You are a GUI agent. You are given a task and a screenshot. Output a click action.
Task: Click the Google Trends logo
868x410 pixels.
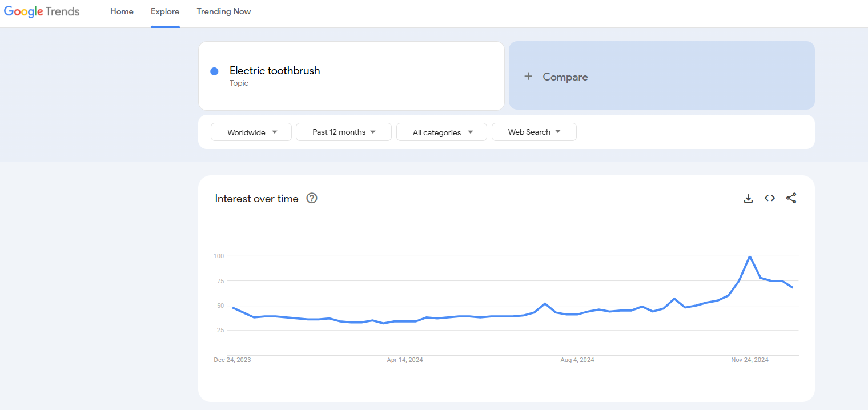click(42, 11)
